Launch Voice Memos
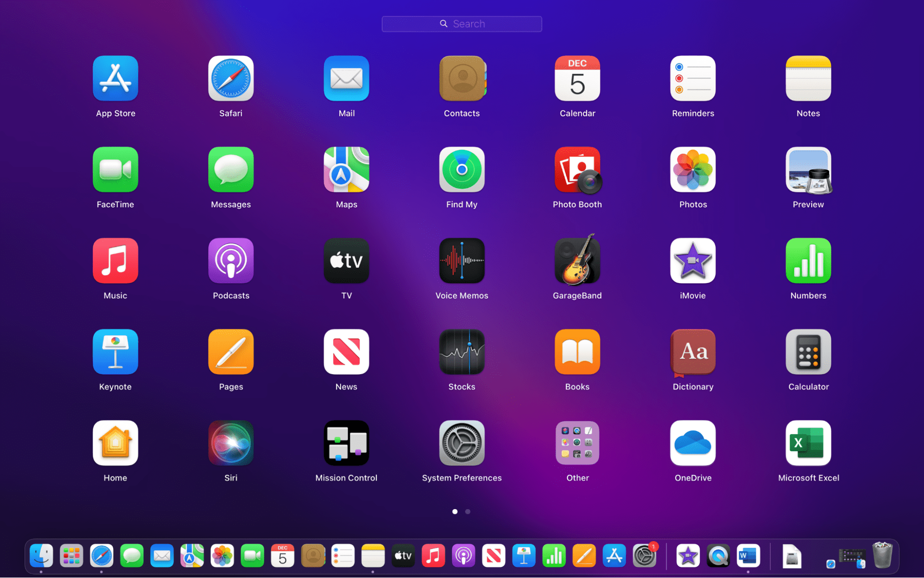The width and height of the screenshot is (924, 578). point(462,261)
